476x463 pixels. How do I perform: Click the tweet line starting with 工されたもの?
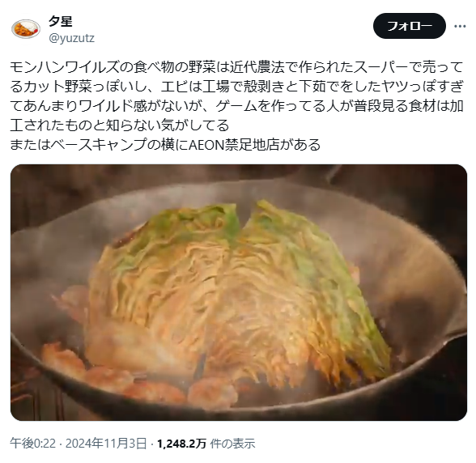point(120,125)
